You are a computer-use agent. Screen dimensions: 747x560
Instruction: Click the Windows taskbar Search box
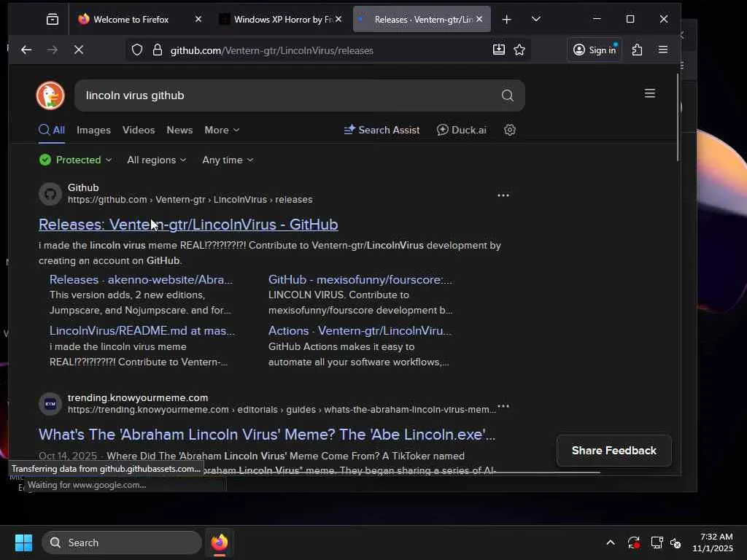click(x=122, y=542)
